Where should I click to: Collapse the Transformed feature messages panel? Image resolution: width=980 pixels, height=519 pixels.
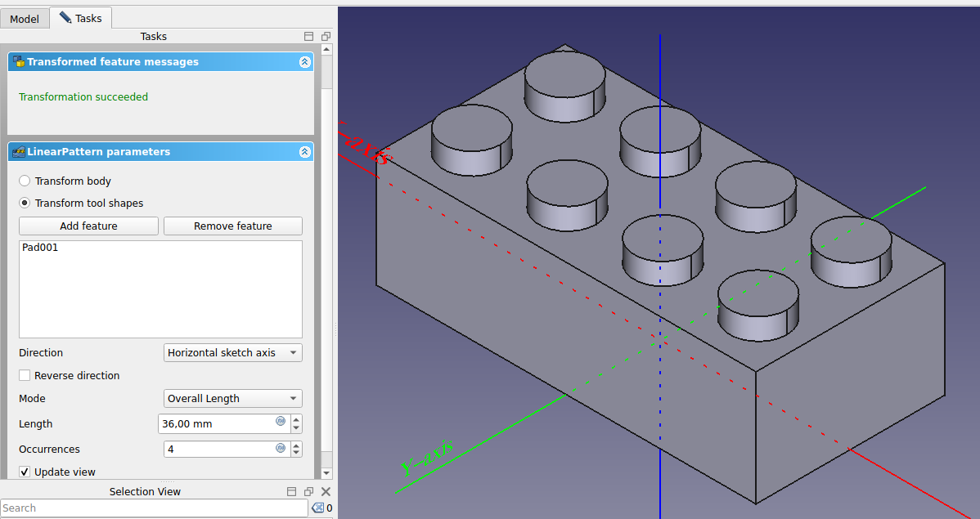pyautogui.click(x=304, y=62)
